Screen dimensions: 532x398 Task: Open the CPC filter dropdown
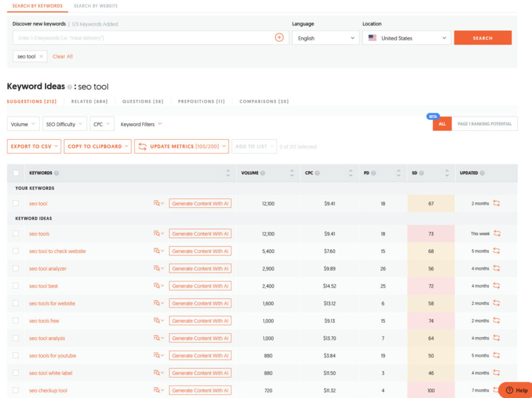[x=102, y=124]
